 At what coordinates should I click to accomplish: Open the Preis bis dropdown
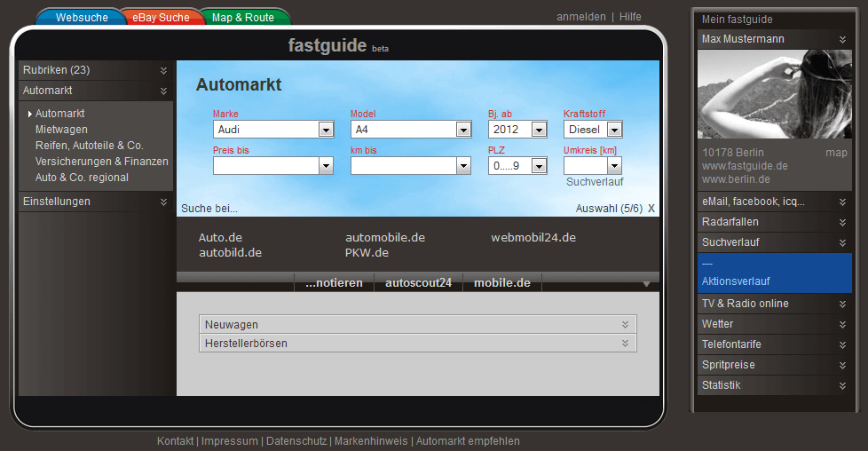point(273,166)
